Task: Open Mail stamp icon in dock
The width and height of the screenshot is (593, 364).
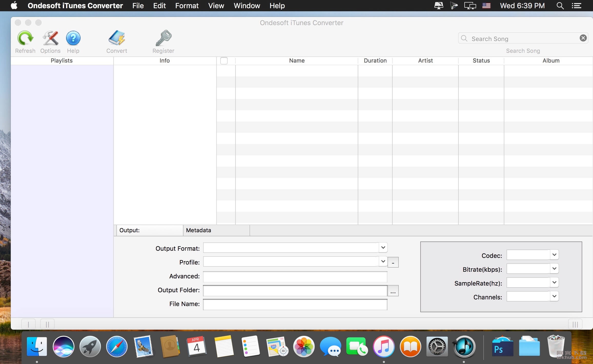Action: coord(144,347)
